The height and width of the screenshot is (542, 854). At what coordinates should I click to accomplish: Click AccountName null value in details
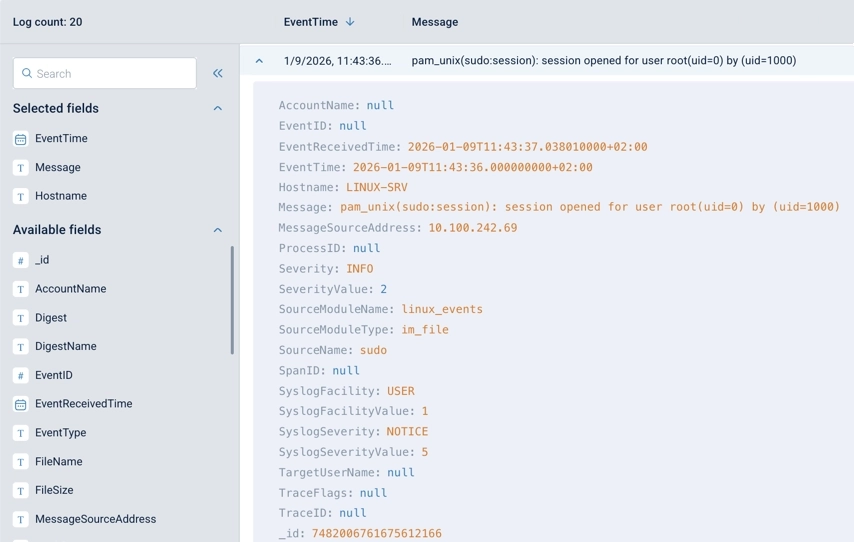pyautogui.click(x=380, y=105)
